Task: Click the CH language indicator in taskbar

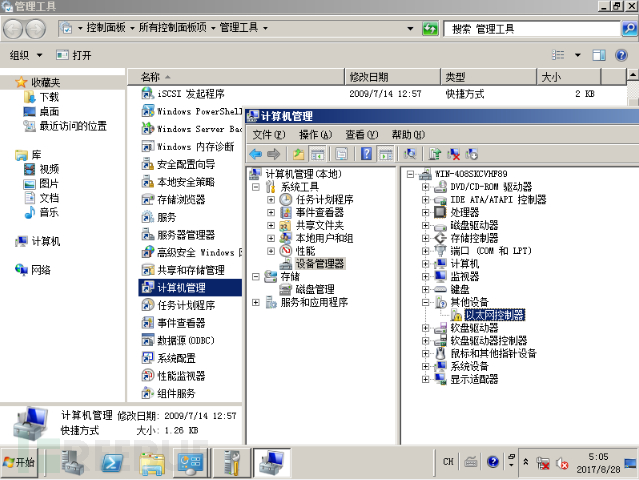Action: pyautogui.click(x=448, y=462)
